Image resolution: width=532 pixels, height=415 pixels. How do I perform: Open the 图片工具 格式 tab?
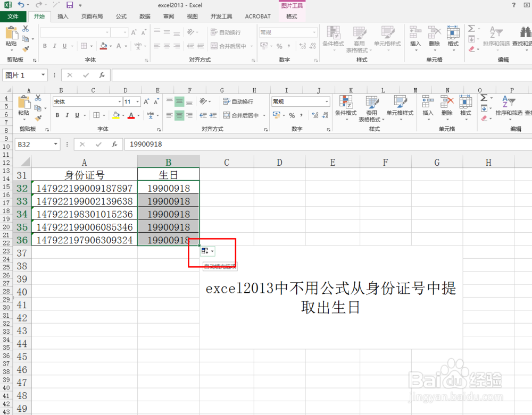coord(292,16)
